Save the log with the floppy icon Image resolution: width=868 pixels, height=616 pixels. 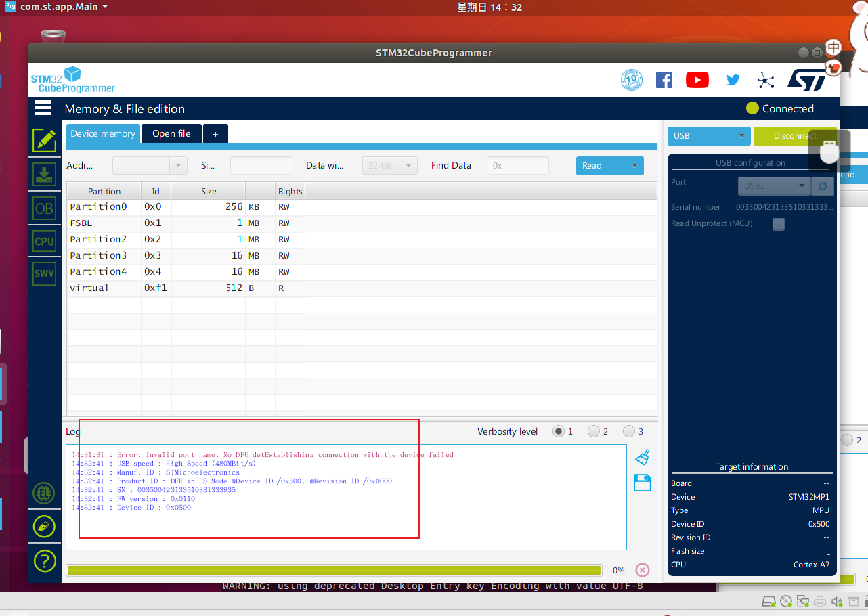pos(643,483)
